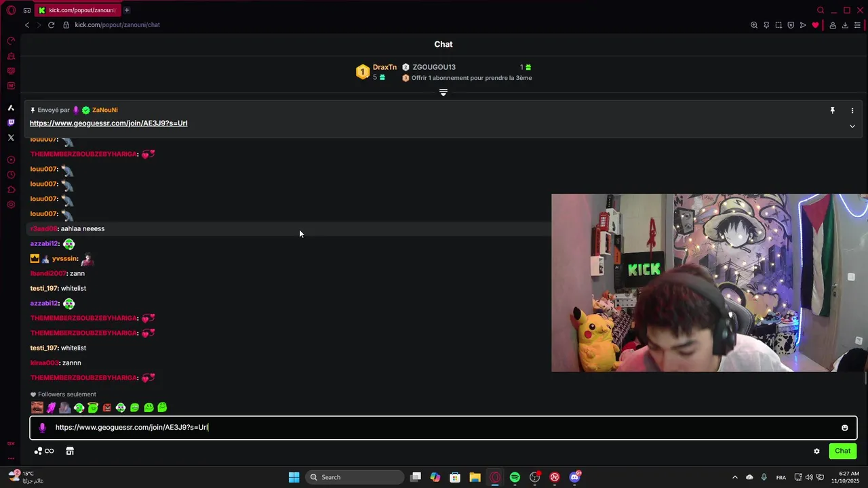Open sidebar settings gear icon

coord(11,205)
